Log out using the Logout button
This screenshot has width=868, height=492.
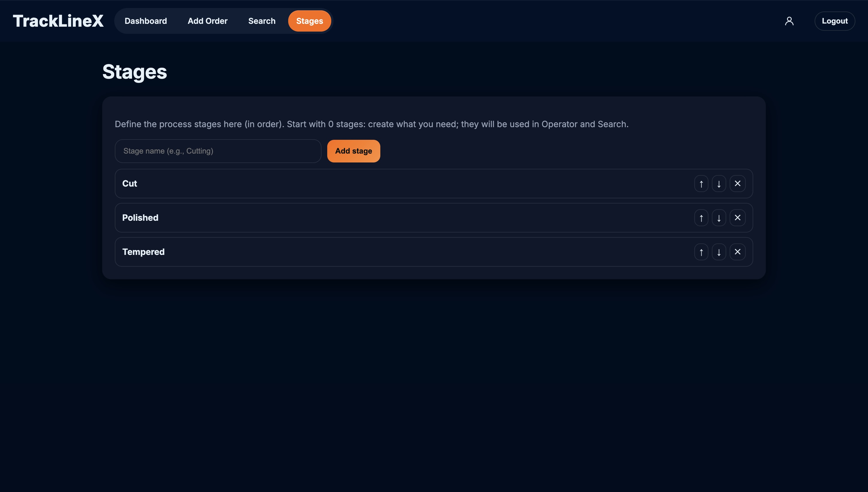[834, 21]
